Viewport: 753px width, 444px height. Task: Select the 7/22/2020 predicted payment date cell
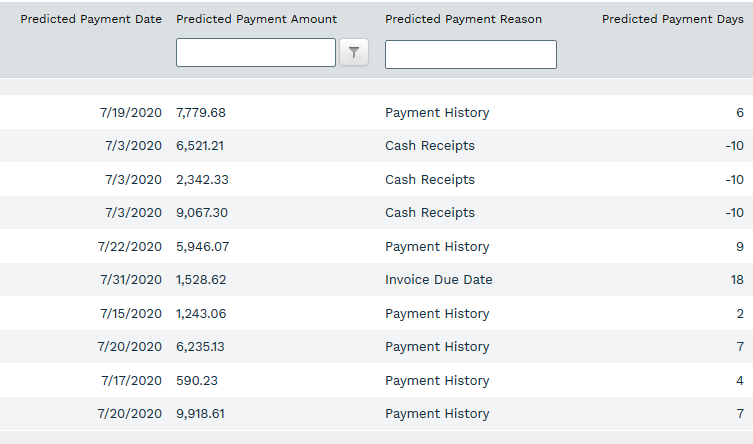130,247
